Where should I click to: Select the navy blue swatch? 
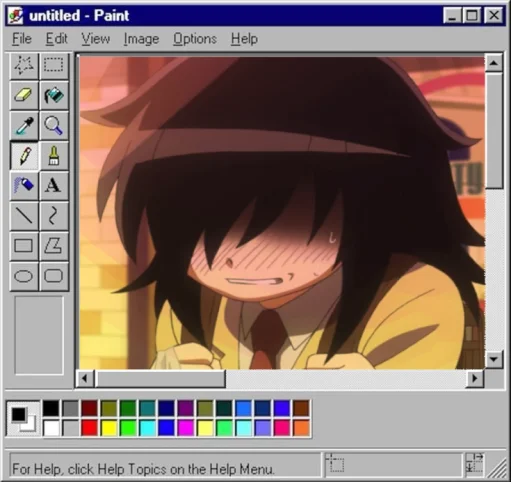point(166,409)
